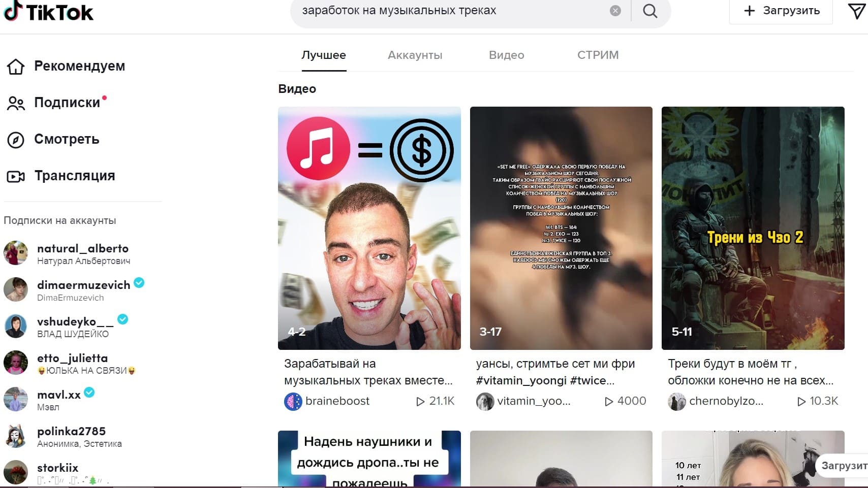
Task: Open braineboost author name
Action: point(337,401)
